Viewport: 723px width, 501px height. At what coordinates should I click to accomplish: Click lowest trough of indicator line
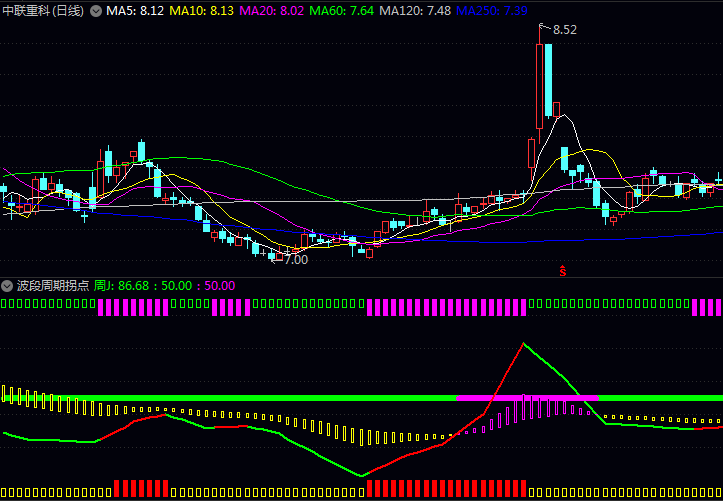[x=362, y=475]
